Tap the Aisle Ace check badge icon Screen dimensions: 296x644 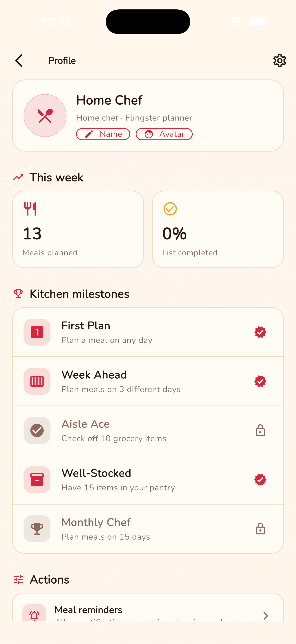37,430
